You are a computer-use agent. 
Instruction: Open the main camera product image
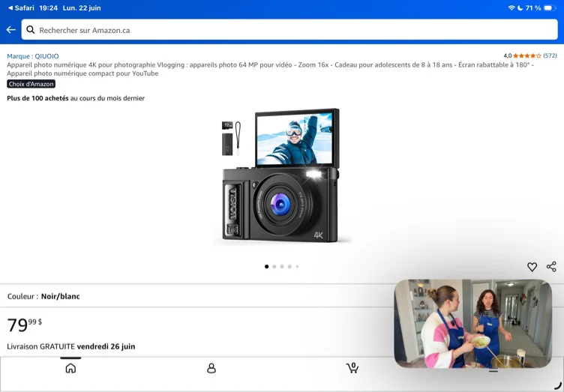point(281,176)
